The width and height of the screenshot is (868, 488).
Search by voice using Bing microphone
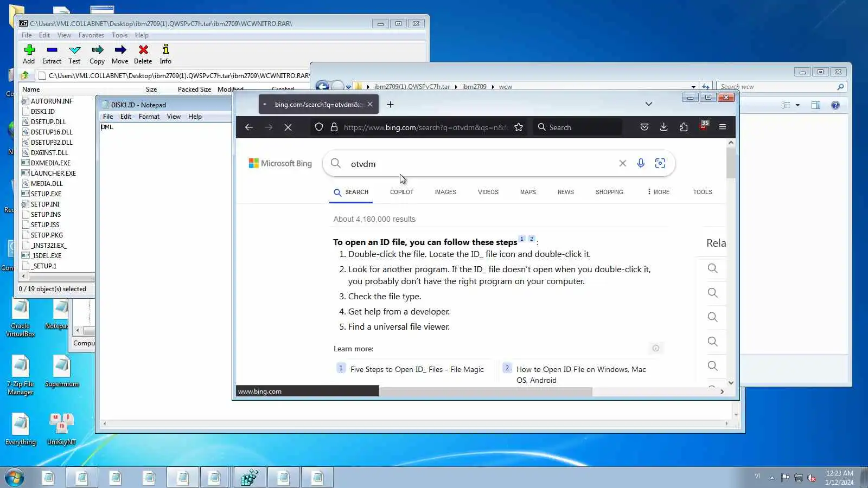click(x=641, y=163)
